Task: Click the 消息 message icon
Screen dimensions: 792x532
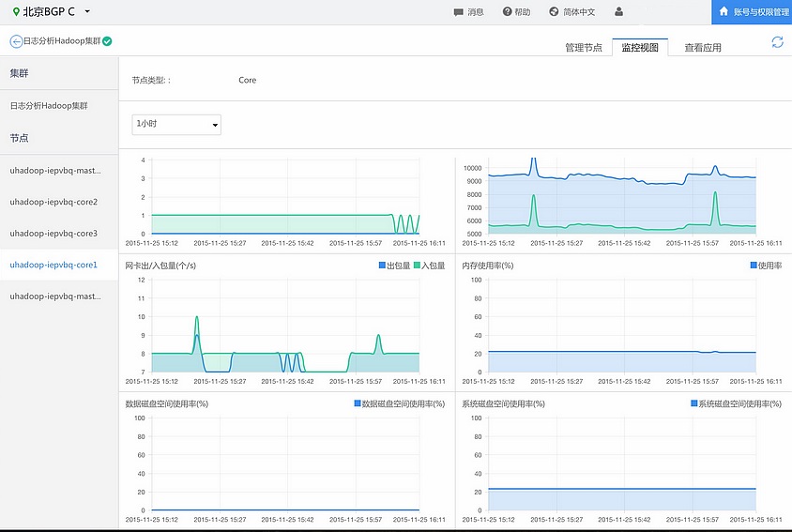Action: [x=458, y=12]
